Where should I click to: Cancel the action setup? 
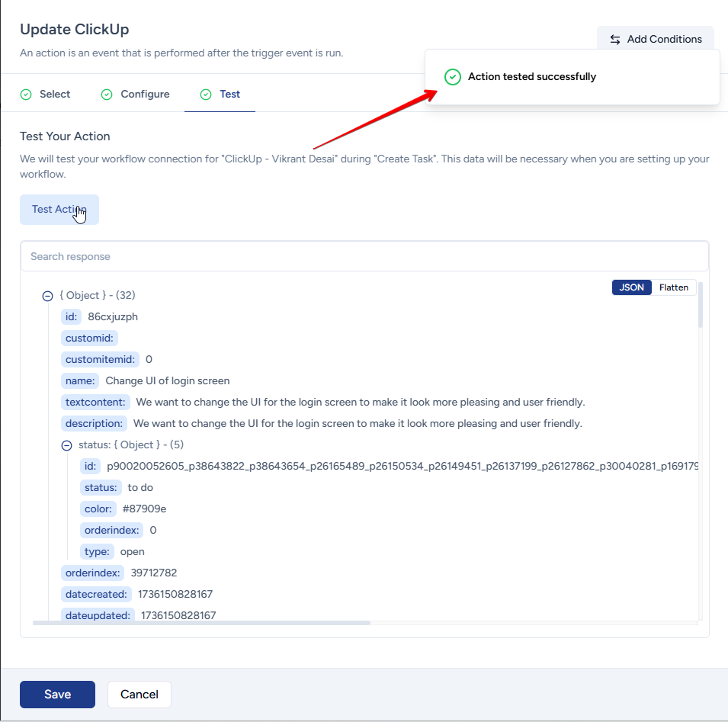click(140, 695)
